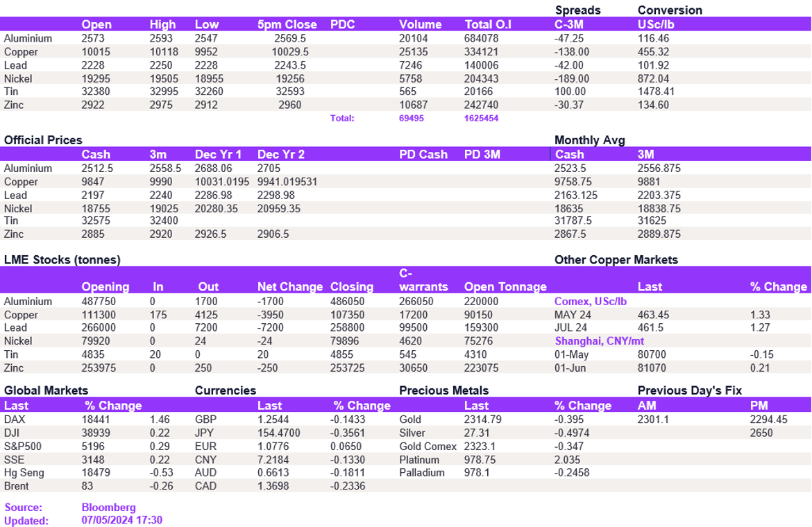
Task: Click JUL 24 percent change 1.27
Action: (760, 328)
